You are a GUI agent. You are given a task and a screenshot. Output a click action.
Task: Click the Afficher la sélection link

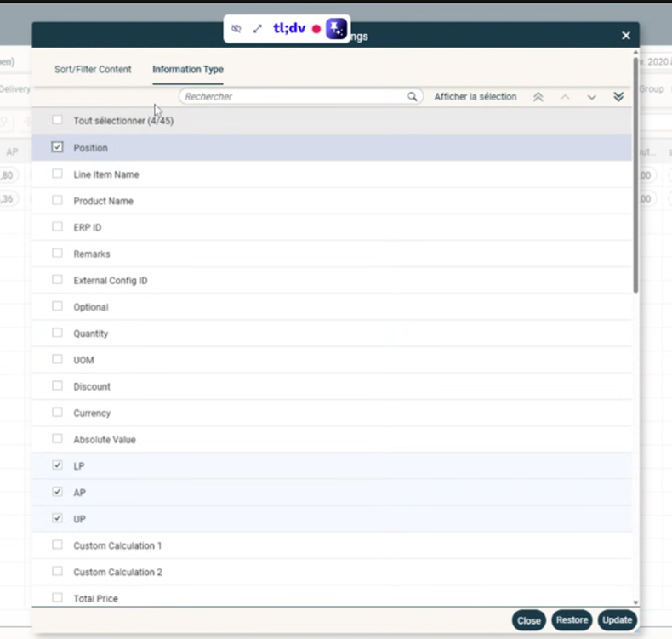(x=475, y=97)
